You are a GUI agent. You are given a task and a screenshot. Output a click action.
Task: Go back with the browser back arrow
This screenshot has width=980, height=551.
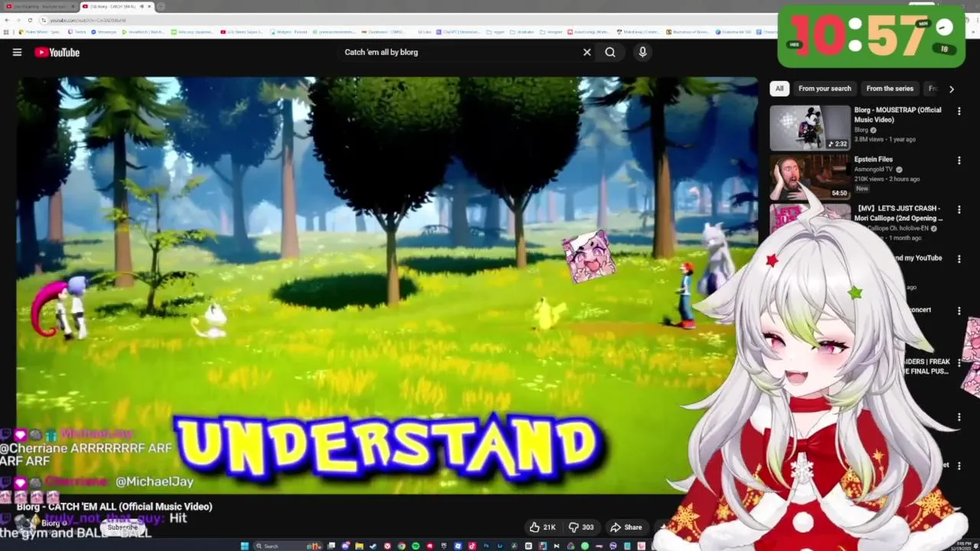click(7, 20)
